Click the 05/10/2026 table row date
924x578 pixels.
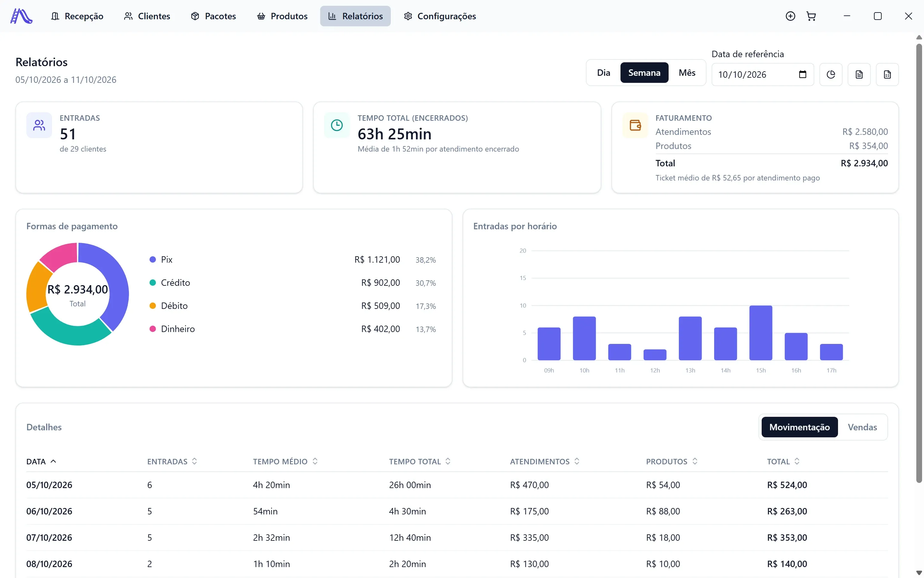click(x=49, y=485)
